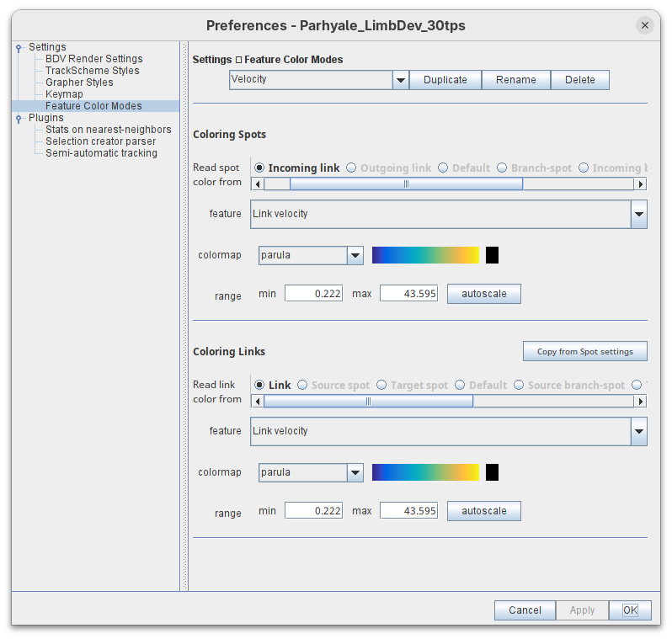Image resolution: width=672 pixels, height=639 pixels.
Task: Select Target spot for link coloring
Action: pyautogui.click(x=381, y=386)
